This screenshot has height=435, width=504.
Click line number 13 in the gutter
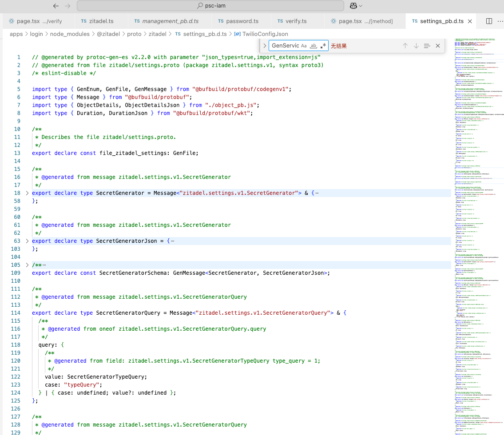coord(17,153)
